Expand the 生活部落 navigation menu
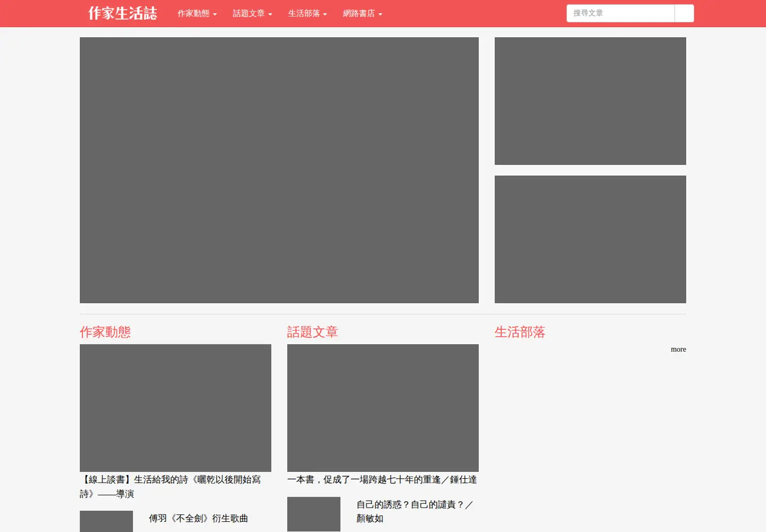 point(307,13)
